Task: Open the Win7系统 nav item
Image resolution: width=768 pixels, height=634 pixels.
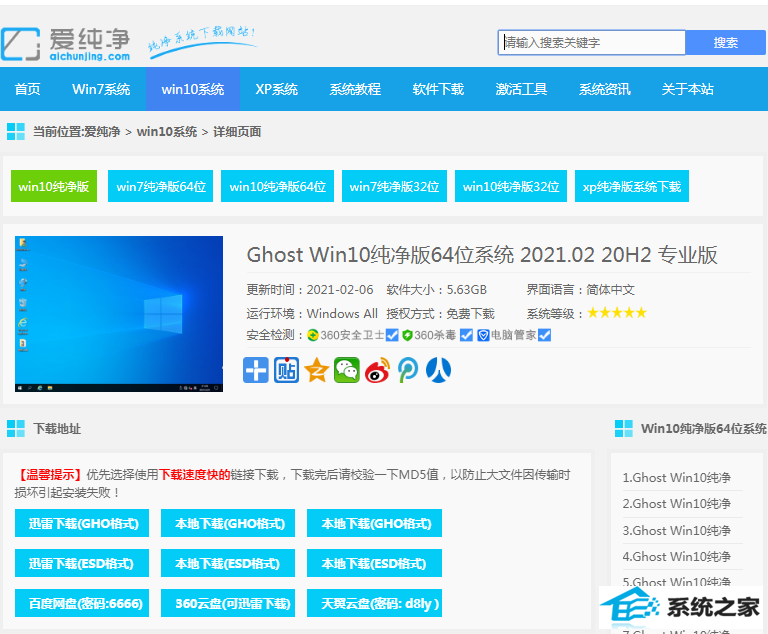Action: 101,89
